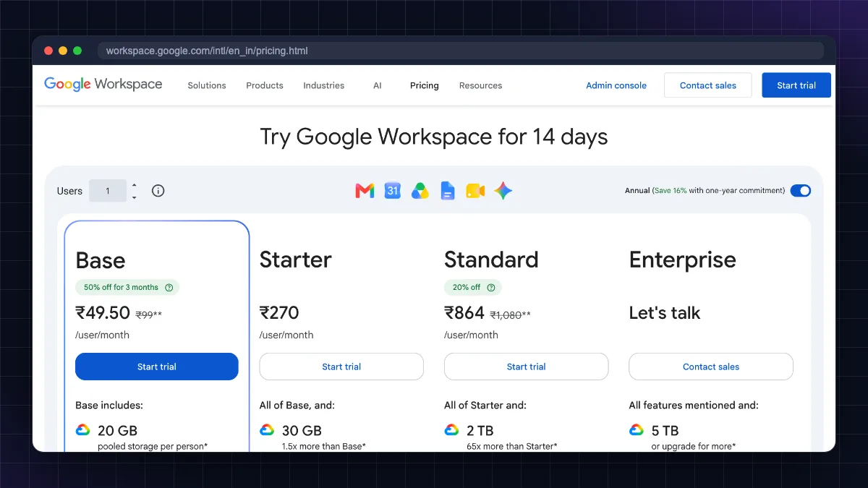Click cloud storage icon beside 30 GB
This screenshot has width=868, height=488.
267,429
